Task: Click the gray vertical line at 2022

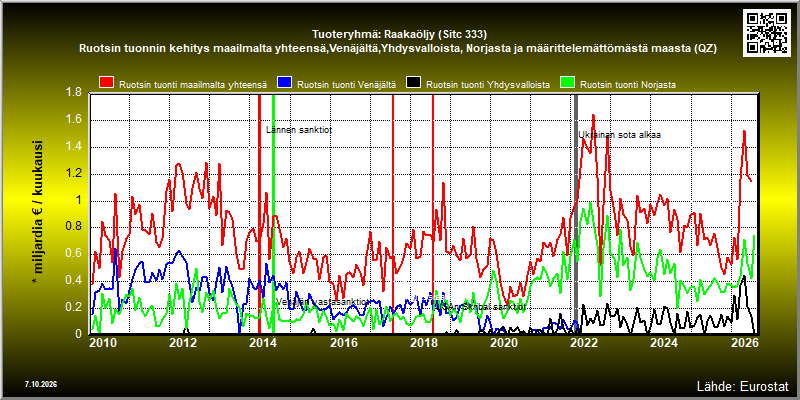Action: pos(576,214)
